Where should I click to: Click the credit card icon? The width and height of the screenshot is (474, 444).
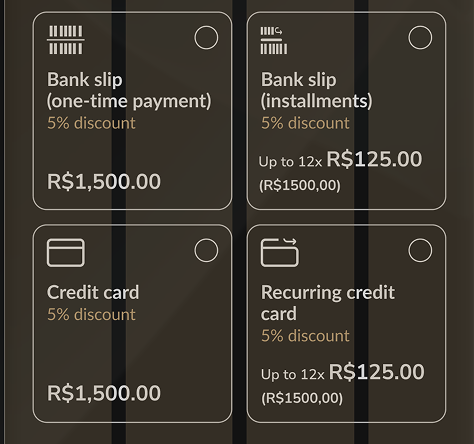(66, 253)
